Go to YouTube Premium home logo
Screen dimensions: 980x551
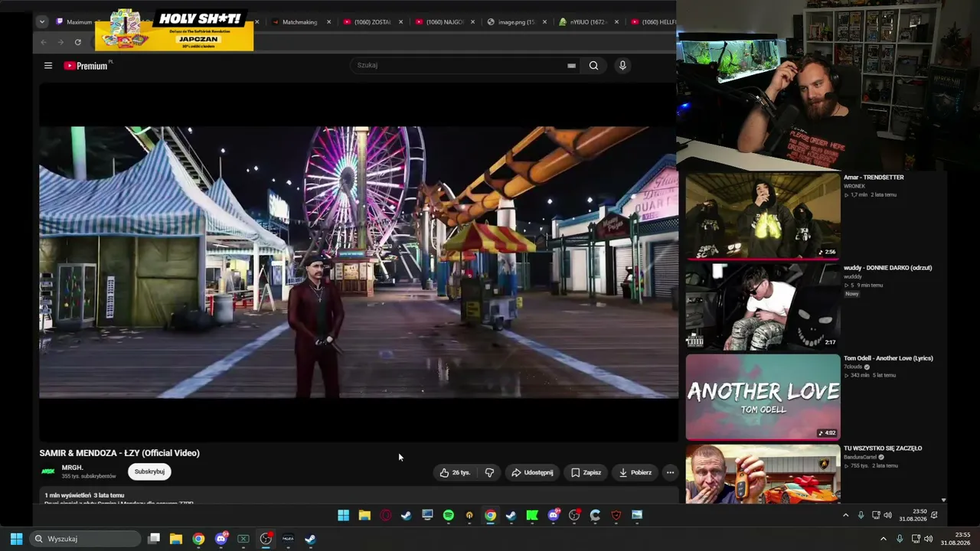pyautogui.click(x=87, y=66)
